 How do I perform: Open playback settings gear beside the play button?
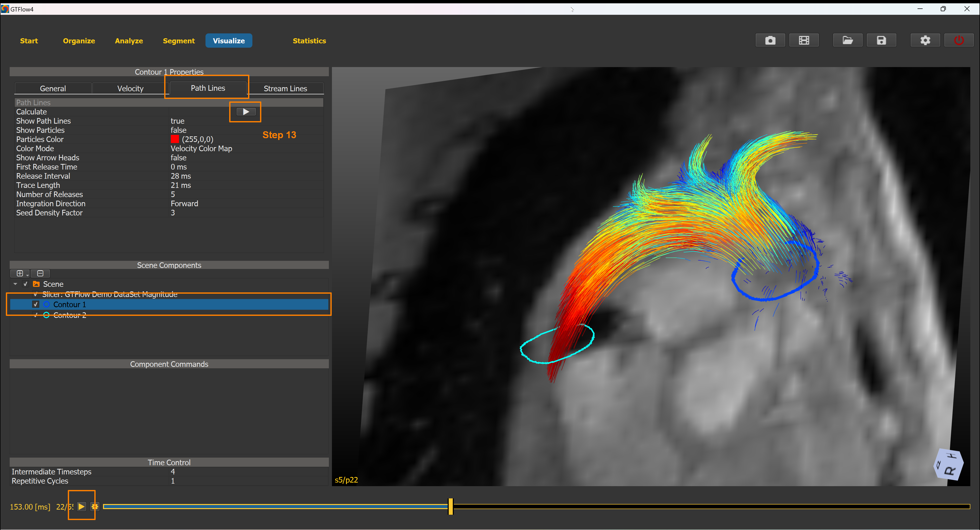pyautogui.click(x=95, y=506)
